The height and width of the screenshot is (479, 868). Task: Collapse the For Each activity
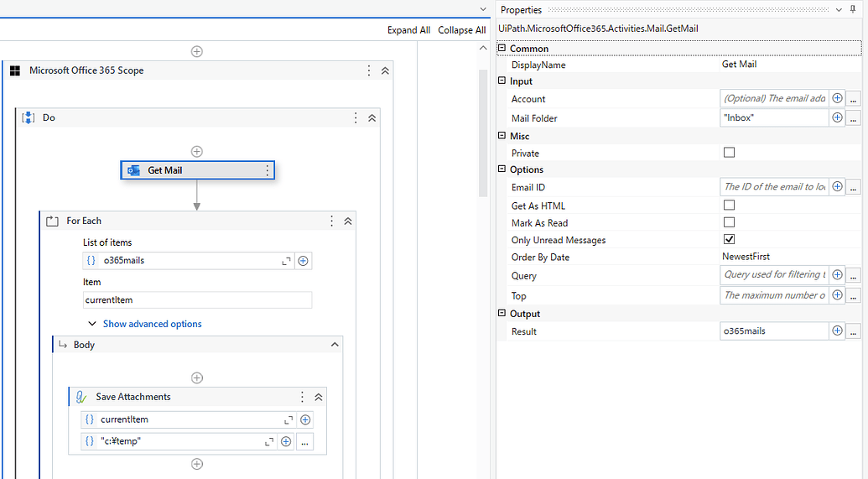coord(348,221)
